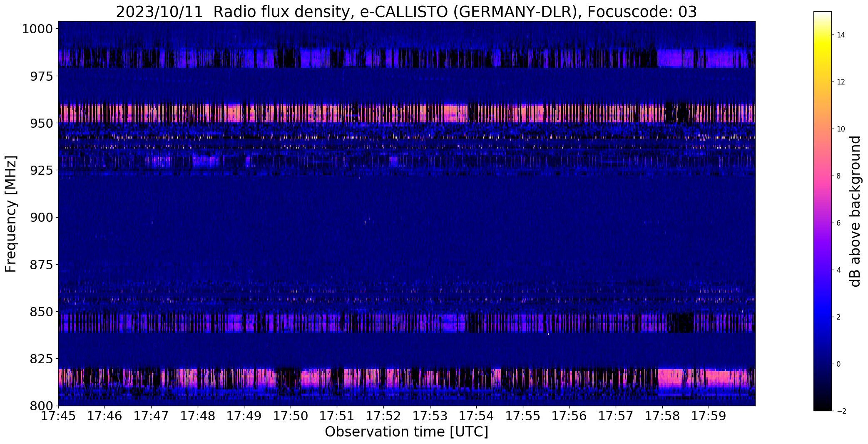
Task: Click the 17:50 time tick label
Action: pyautogui.click(x=291, y=416)
